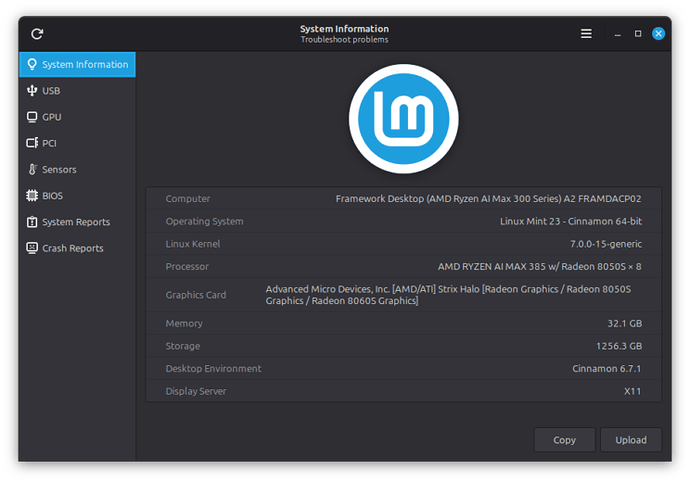View the System Reports page
The width and height of the screenshot is (690, 482).
click(77, 222)
